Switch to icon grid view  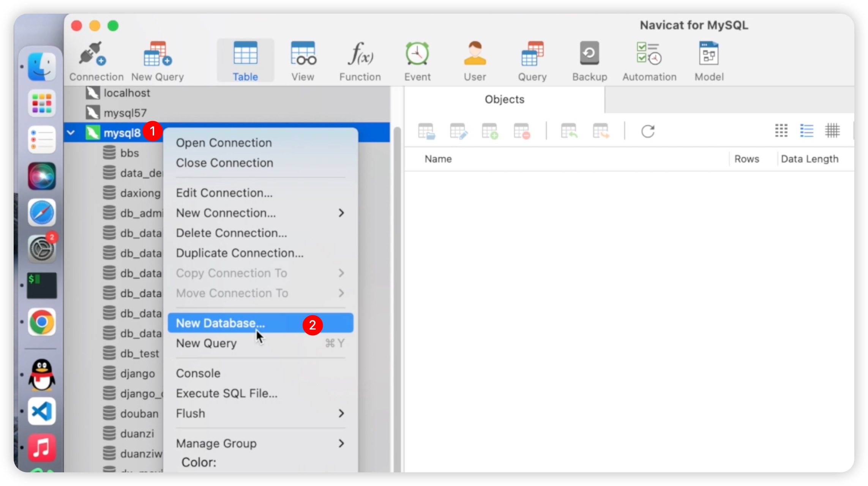click(781, 131)
